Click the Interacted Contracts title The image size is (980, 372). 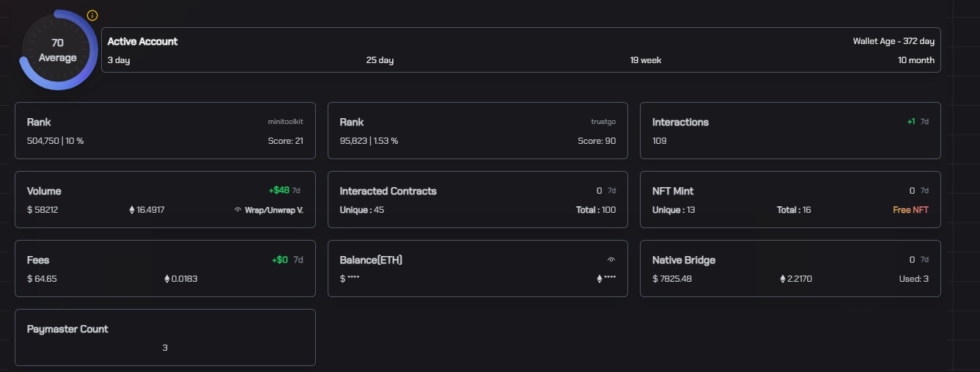(x=388, y=191)
